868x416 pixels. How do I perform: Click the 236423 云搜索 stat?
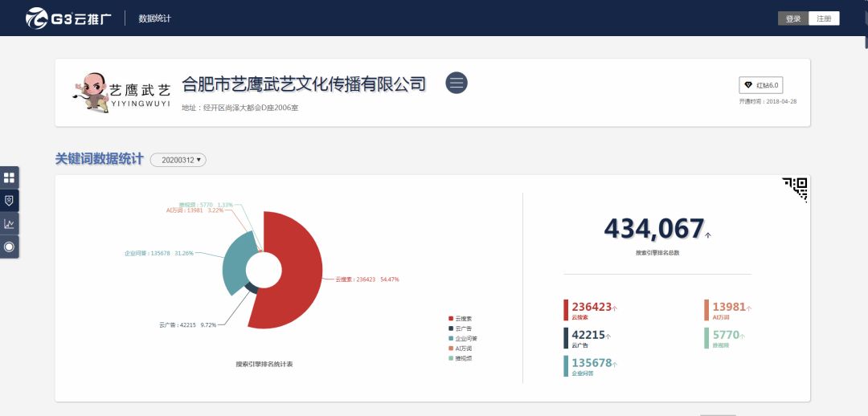pyautogui.click(x=591, y=310)
